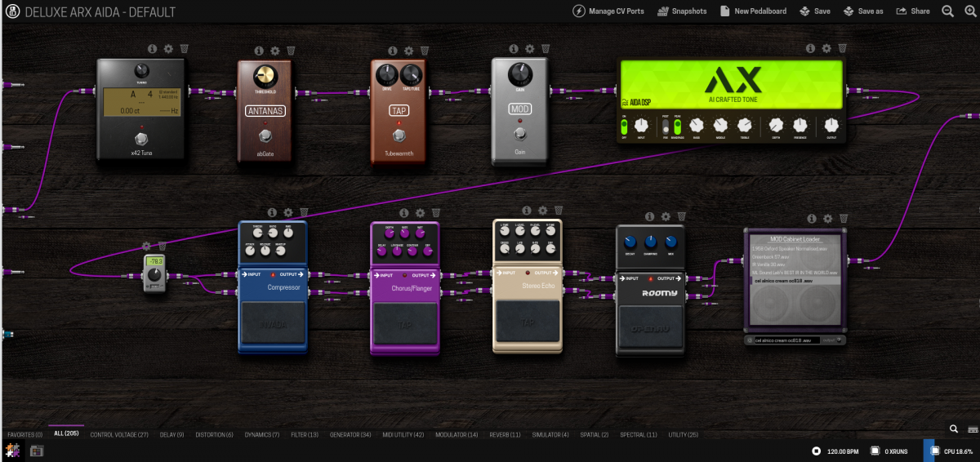Click the plugin search magnifier icon
The width and height of the screenshot is (980, 462).
[x=953, y=429]
